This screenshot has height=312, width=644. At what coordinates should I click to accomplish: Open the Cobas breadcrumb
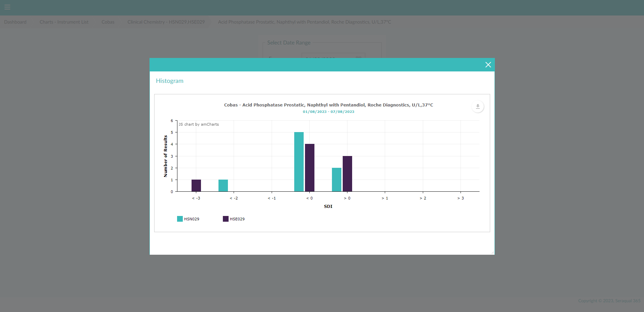click(x=108, y=22)
